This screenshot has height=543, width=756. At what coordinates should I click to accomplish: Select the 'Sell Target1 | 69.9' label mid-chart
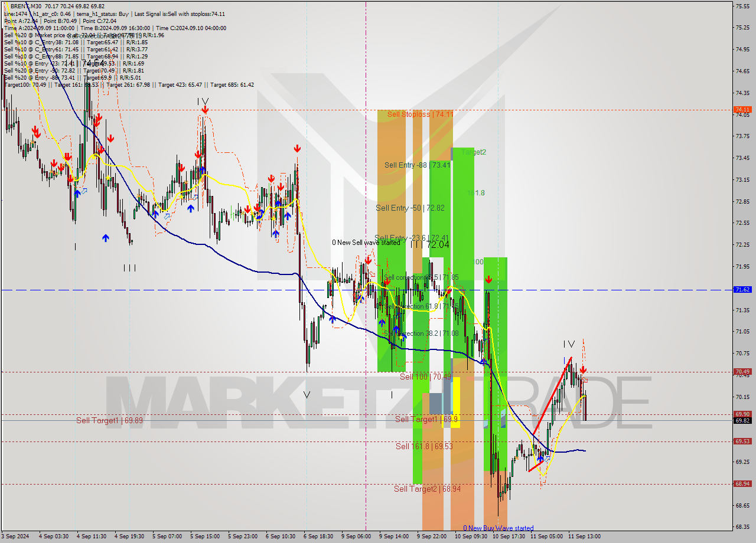click(x=426, y=419)
